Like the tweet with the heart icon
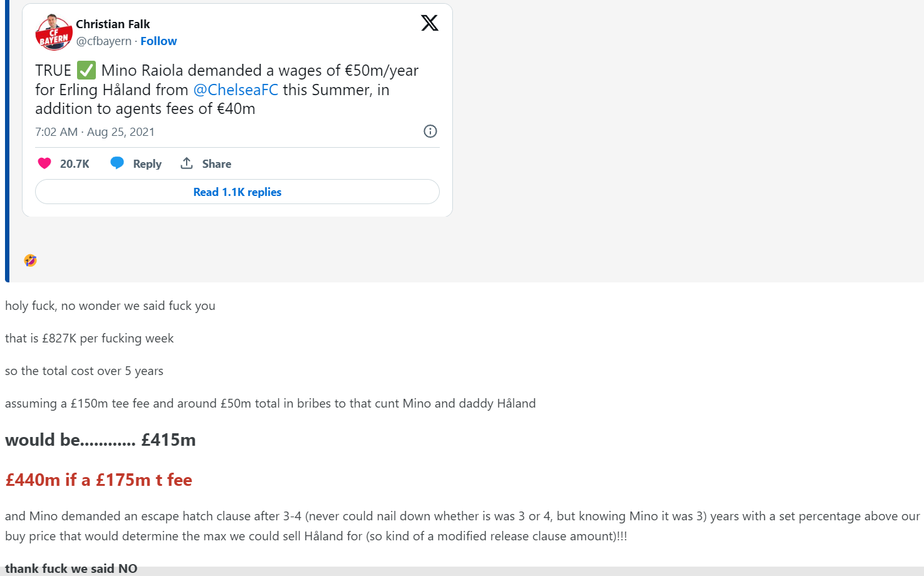The image size is (924, 576). 44,163
